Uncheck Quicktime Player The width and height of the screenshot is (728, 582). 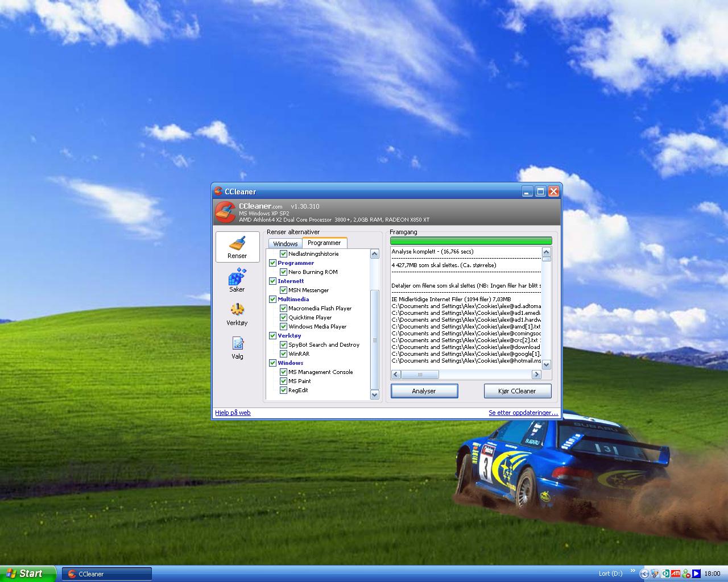pyautogui.click(x=283, y=317)
